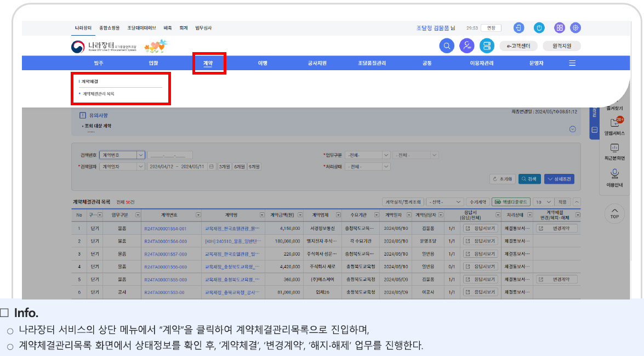Viewport: 644px width, 356px height.
Task: Open the settings gear icon
Action: (x=575, y=28)
